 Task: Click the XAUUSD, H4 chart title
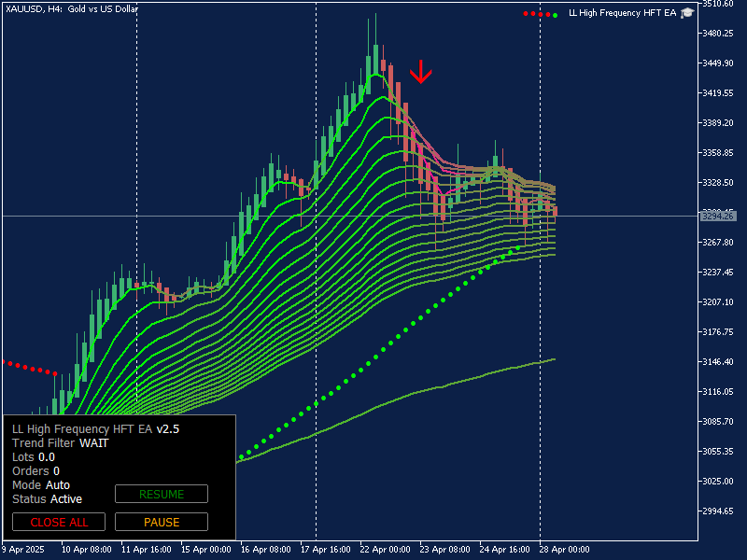(x=72, y=8)
